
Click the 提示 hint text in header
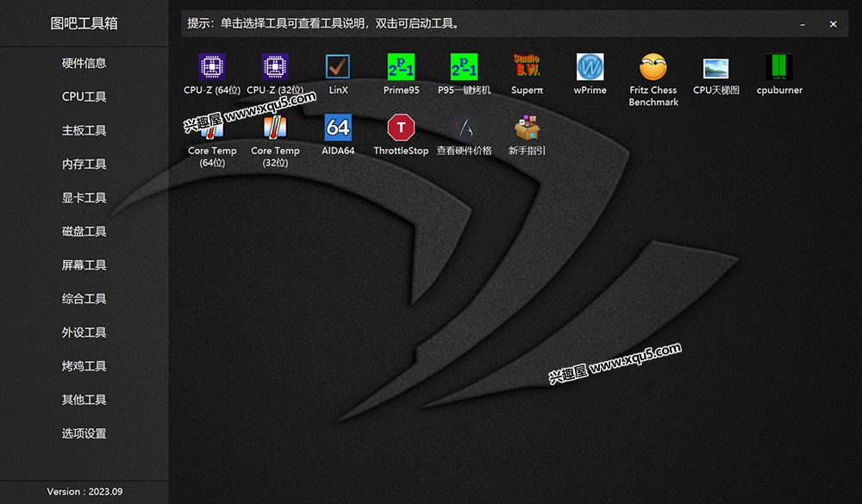(x=323, y=23)
